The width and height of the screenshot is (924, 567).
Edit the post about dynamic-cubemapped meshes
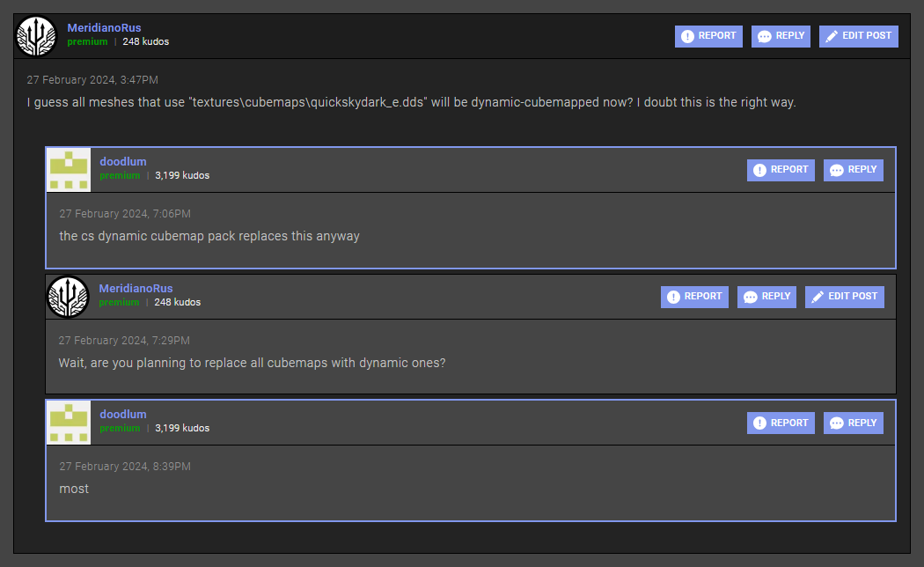(x=858, y=36)
